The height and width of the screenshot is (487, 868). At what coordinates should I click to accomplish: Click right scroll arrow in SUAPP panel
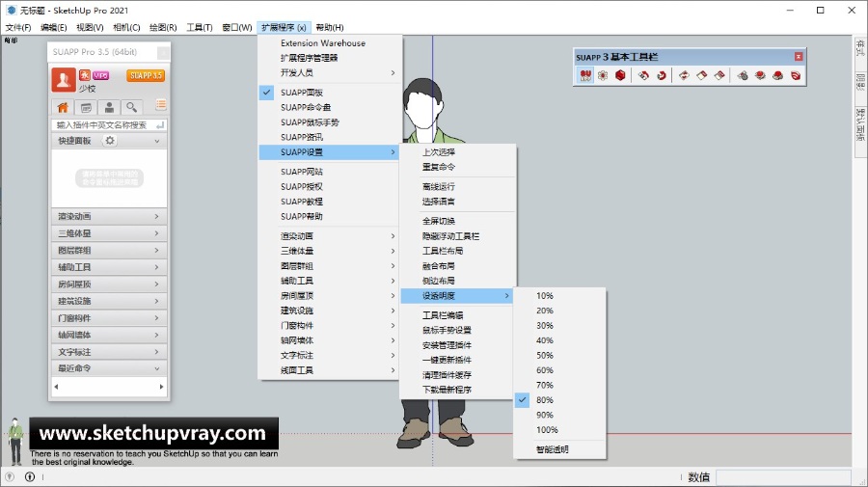click(161, 387)
